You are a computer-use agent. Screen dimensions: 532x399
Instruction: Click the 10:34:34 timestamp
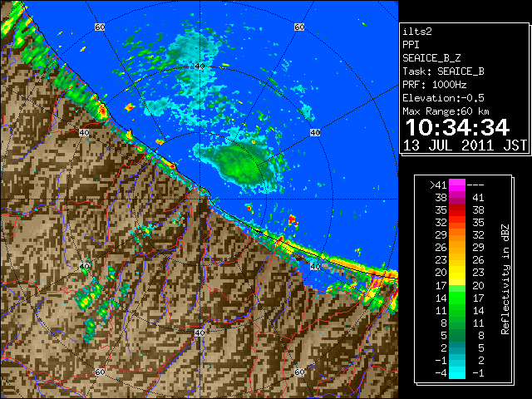457,127
